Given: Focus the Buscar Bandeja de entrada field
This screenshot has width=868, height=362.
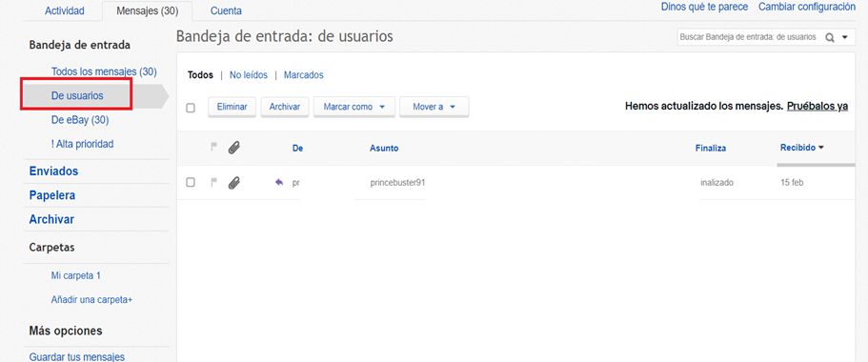Looking at the screenshot, I should [750, 38].
